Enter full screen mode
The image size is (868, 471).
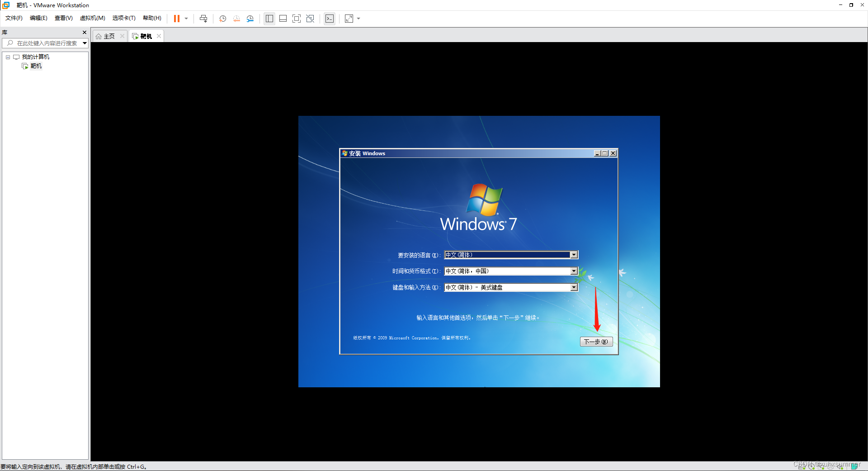click(x=297, y=19)
